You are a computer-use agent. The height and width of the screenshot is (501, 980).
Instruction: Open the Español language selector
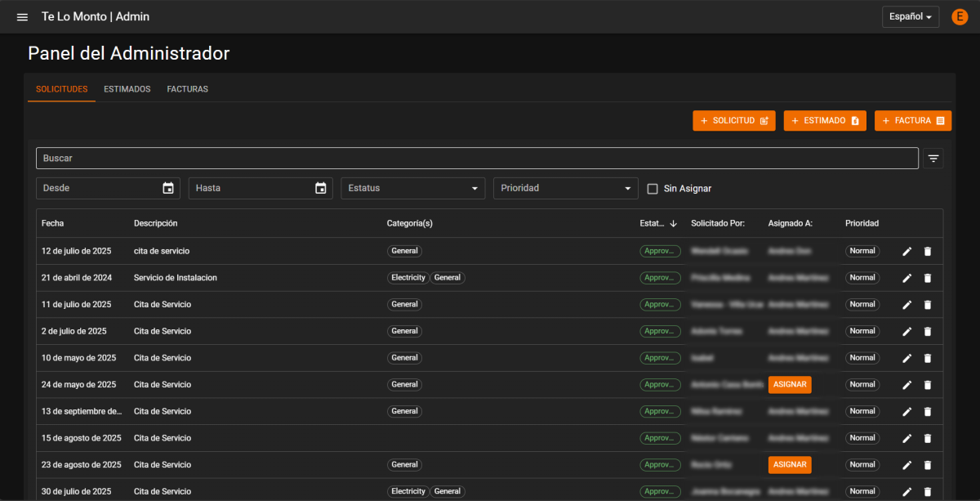tap(910, 16)
